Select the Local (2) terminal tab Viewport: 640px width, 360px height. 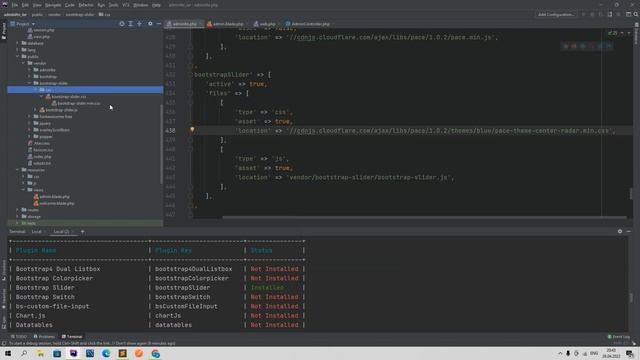point(61,231)
